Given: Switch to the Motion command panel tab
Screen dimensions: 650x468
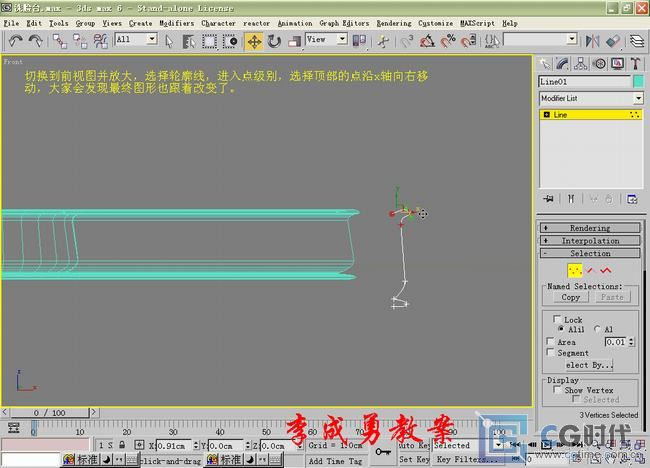Looking at the screenshot, I should click(599, 64).
